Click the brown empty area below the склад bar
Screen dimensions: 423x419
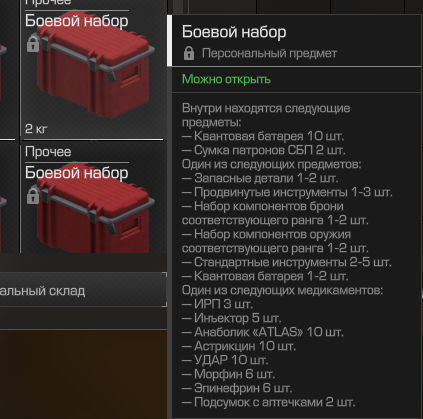click(x=83, y=374)
